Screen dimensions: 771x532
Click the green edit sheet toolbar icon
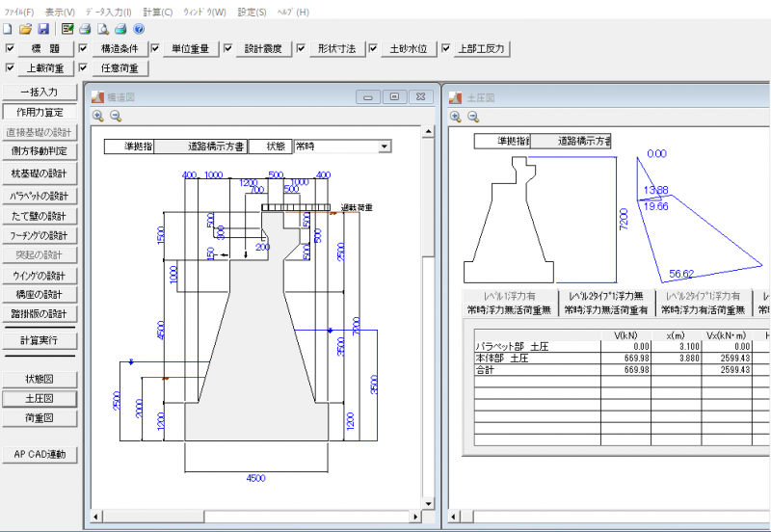pos(67,30)
